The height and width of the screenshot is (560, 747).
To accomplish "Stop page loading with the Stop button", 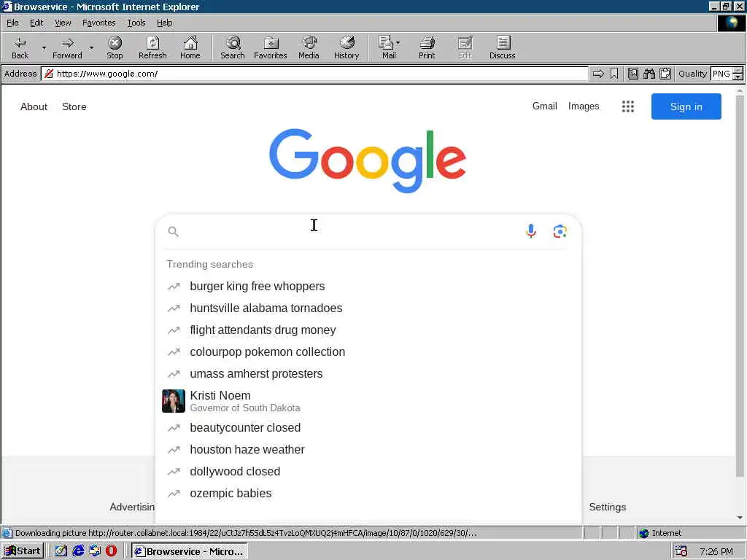I will pos(115,47).
